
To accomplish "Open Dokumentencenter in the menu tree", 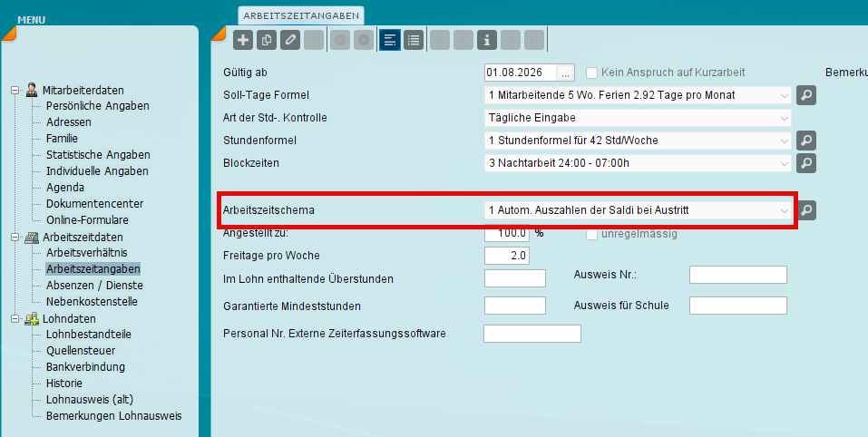I will coord(94,204).
